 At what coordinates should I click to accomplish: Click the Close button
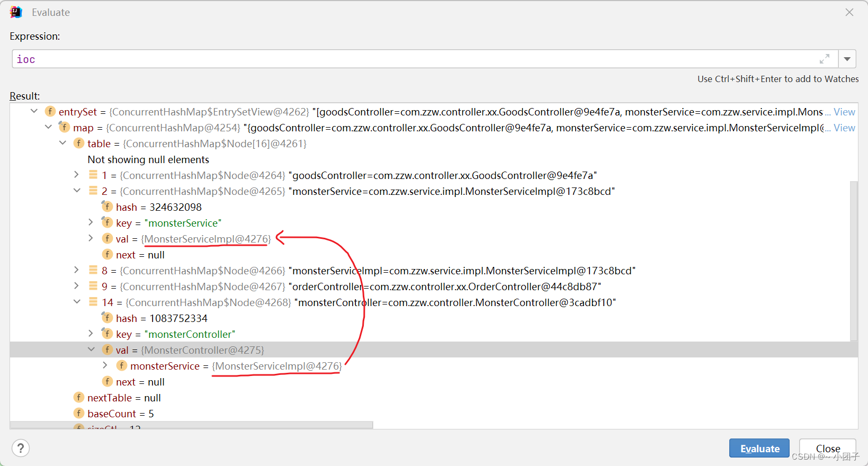pyautogui.click(x=828, y=448)
